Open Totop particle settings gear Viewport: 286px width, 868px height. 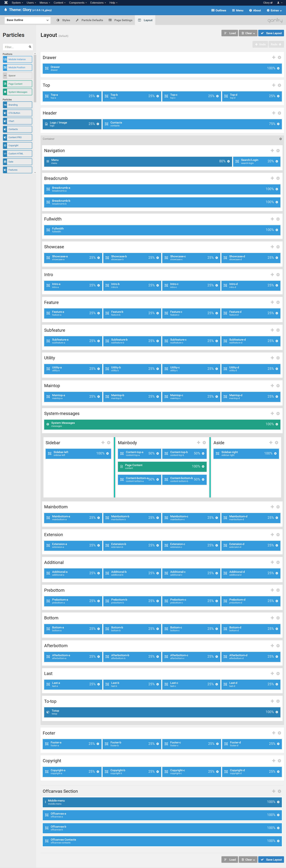pyautogui.click(x=277, y=712)
